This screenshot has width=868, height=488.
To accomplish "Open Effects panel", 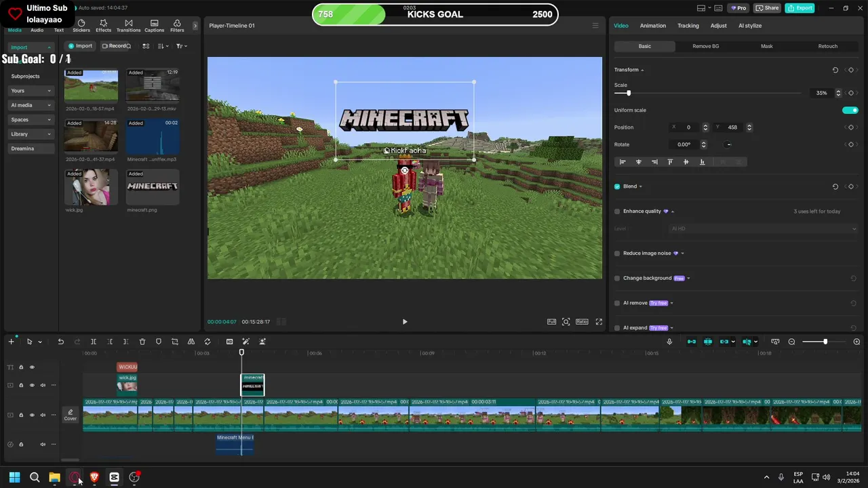I will click(x=103, y=26).
